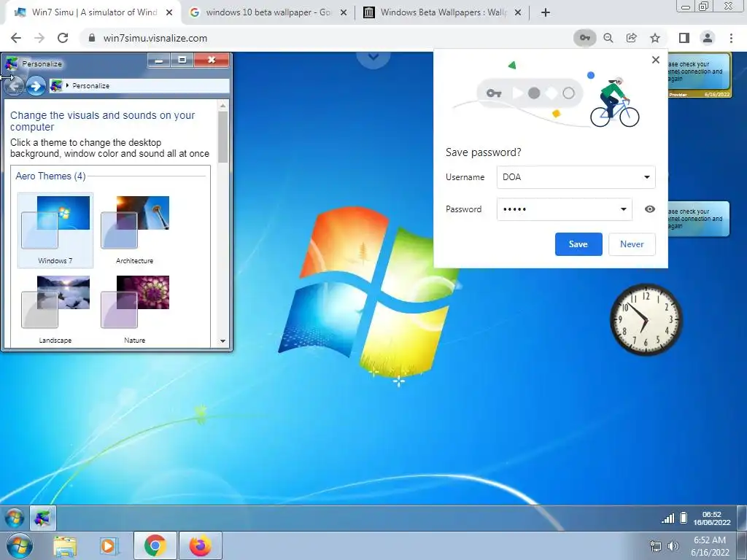Image resolution: width=747 pixels, height=560 pixels.
Task: Open File Explorer from the taskbar
Action: click(x=65, y=546)
